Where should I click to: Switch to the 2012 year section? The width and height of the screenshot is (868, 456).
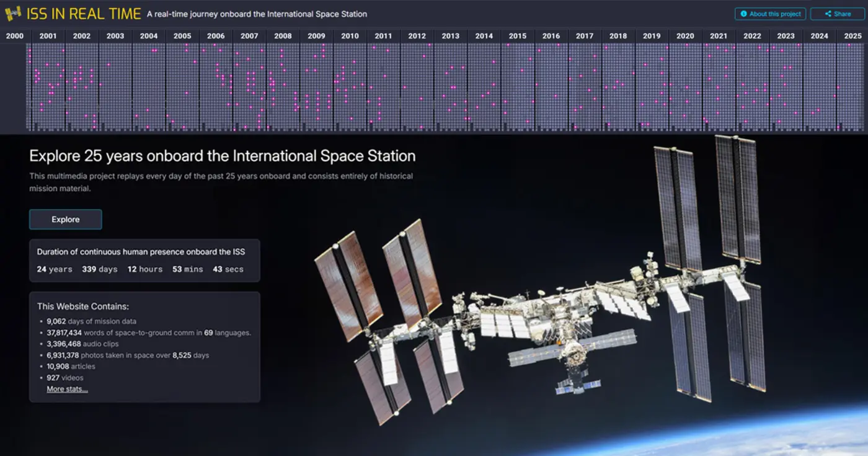click(x=417, y=35)
